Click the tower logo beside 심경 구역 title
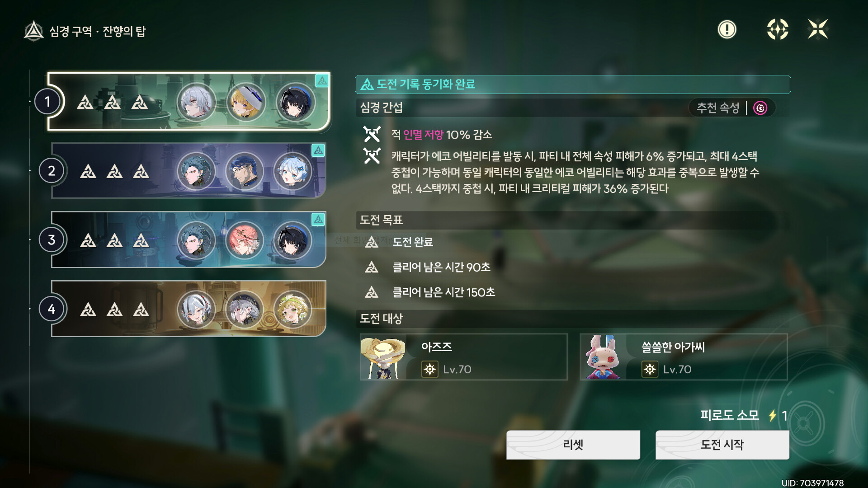The width and height of the screenshot is (868, 488). click(33, 31)
